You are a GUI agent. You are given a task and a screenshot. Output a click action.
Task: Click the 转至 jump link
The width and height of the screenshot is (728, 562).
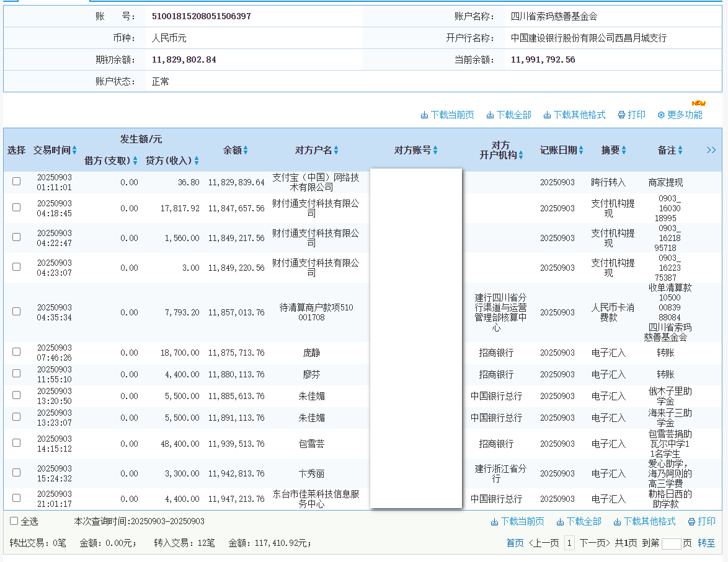click(706, 543)
